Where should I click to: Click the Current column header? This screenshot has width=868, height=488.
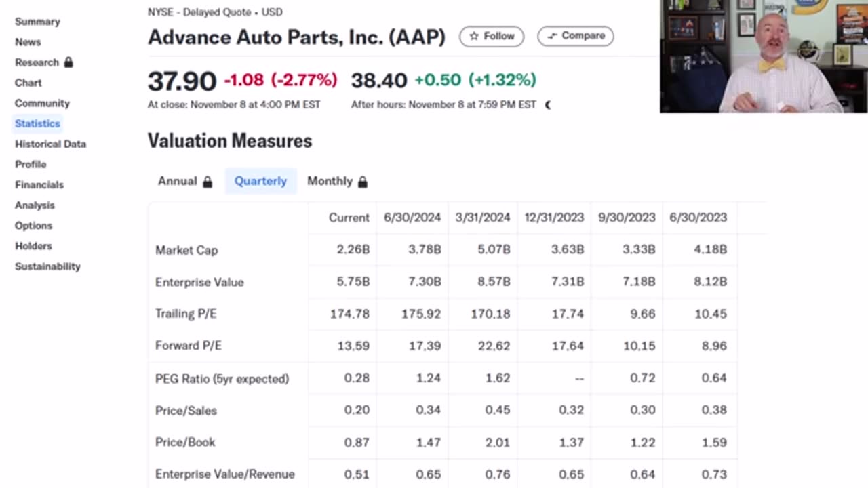point(349,218)
